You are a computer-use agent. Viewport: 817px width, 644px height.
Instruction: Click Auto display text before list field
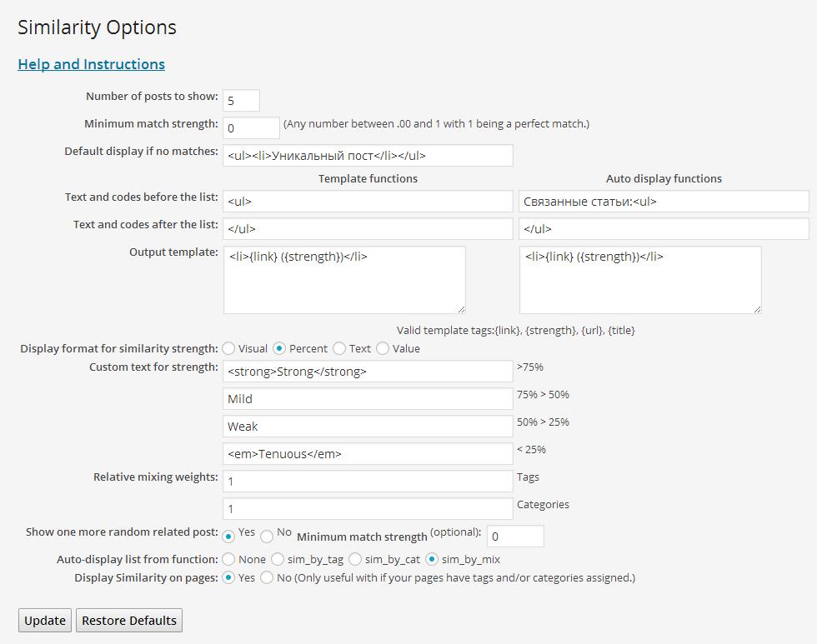click(664, 201)
